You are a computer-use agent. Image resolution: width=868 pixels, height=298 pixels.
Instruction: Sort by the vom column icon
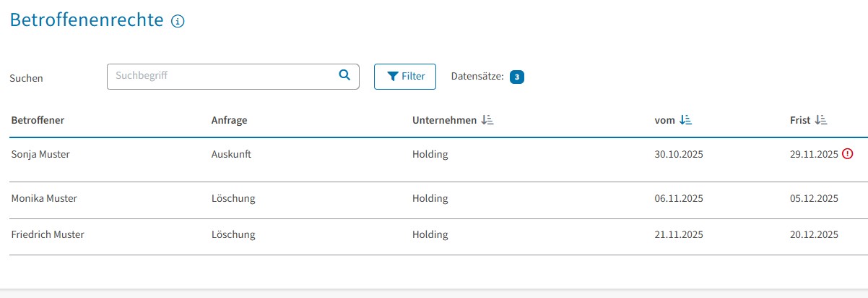click(x=686, y=120)
